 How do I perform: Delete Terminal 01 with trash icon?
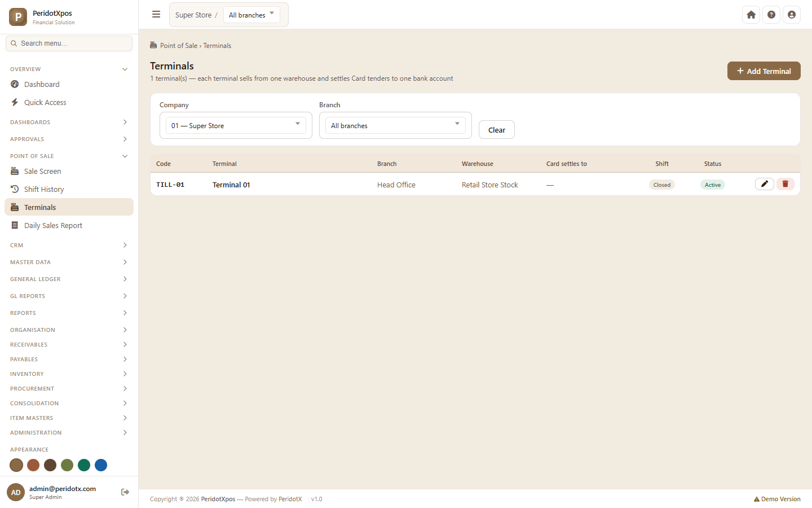coord(785,184)
